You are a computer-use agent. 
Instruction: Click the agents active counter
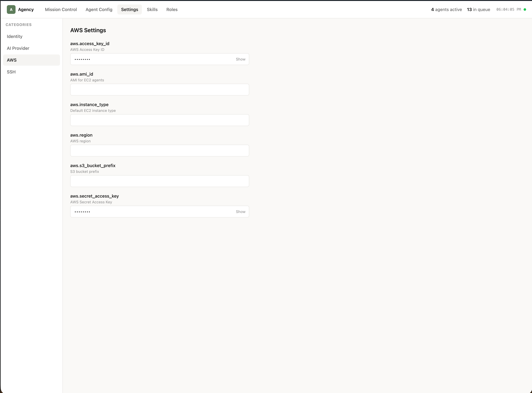click(446, 9)
